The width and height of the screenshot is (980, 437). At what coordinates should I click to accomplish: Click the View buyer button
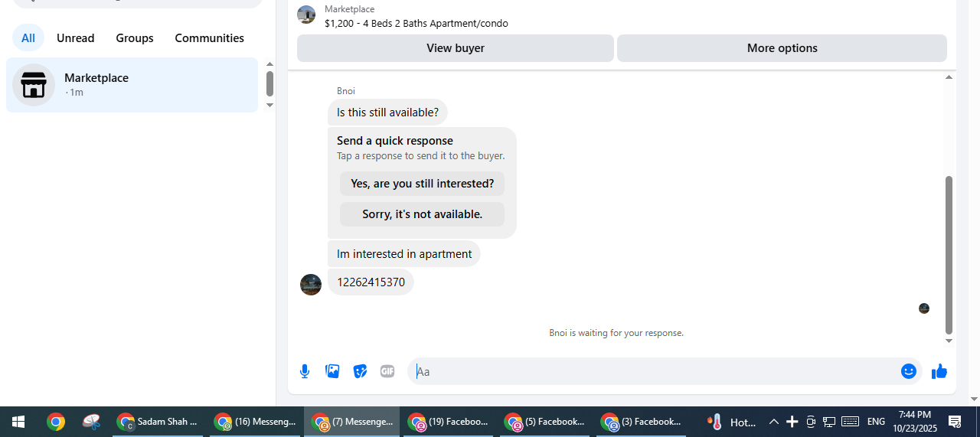pos(456,48)
